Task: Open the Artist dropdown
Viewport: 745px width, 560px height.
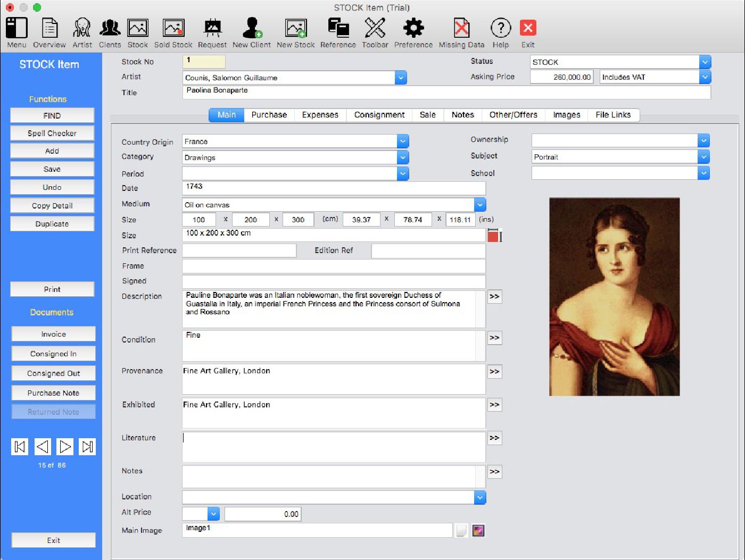Action: tap(401, 78)
